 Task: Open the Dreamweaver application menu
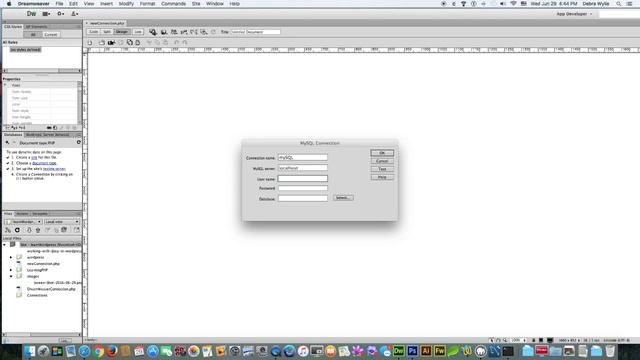(33, 4)
